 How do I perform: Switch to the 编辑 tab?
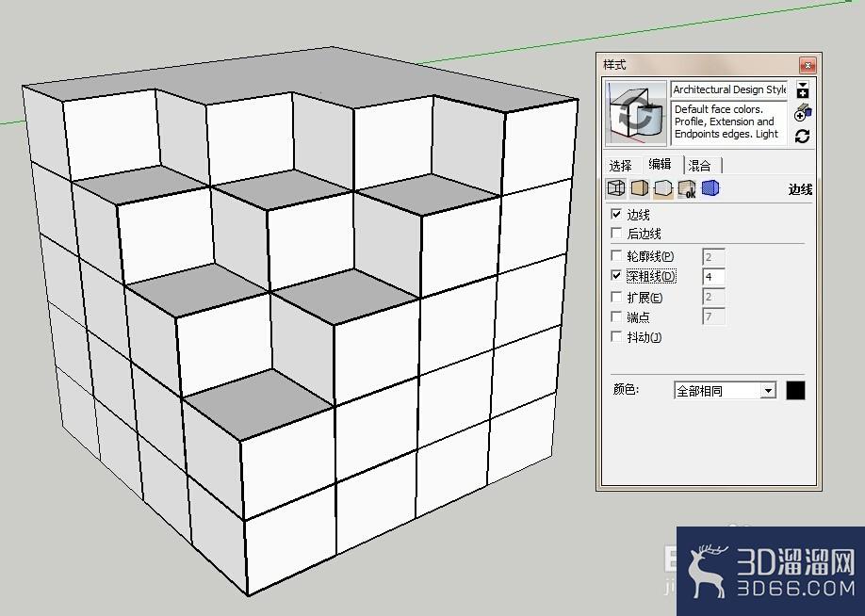point(661,164)
